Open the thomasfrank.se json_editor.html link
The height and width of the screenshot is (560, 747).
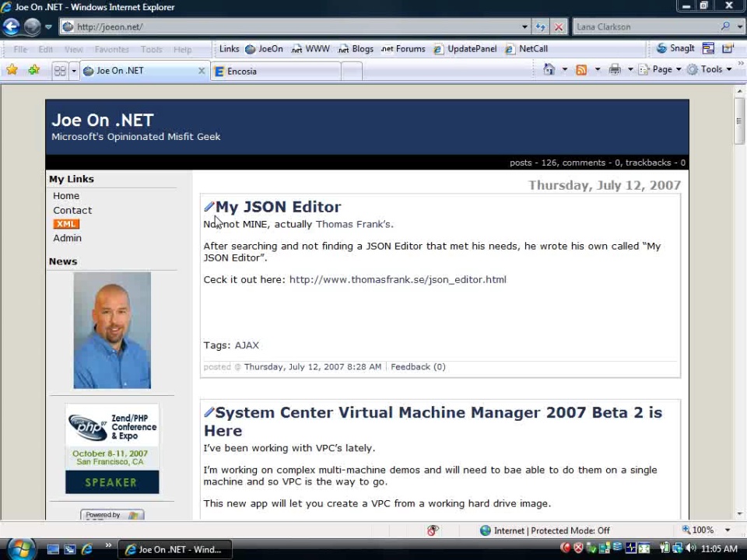click(398, 279)
